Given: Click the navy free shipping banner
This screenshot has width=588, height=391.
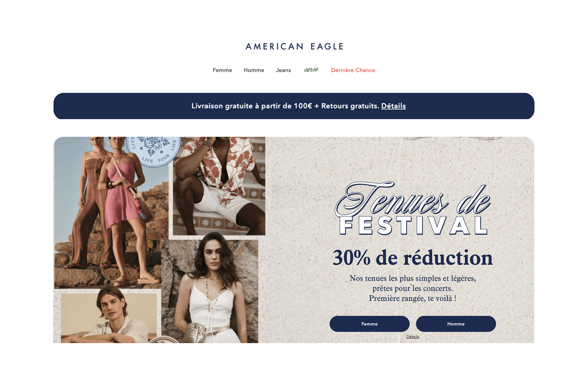Looking at the screenshot, I should (294, 106).
